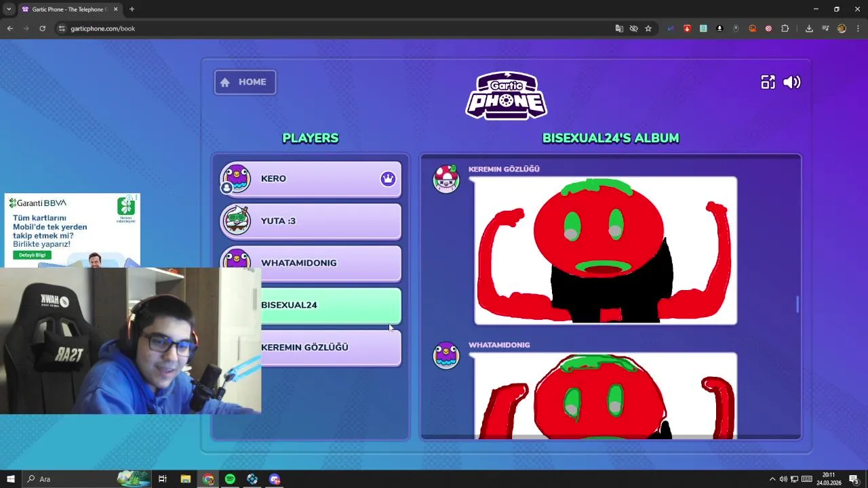Go to the HOME button

(245, 82)
